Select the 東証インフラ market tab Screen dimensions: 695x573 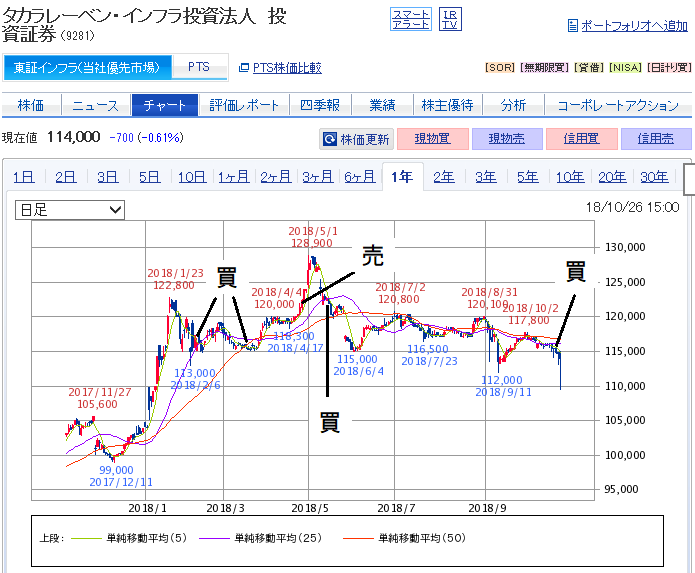click(x=87, y=67)
